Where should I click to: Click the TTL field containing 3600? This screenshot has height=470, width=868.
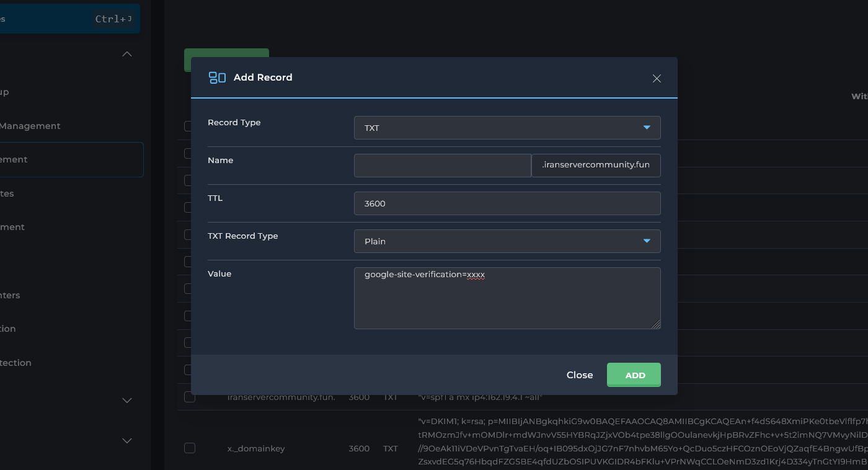507,203
